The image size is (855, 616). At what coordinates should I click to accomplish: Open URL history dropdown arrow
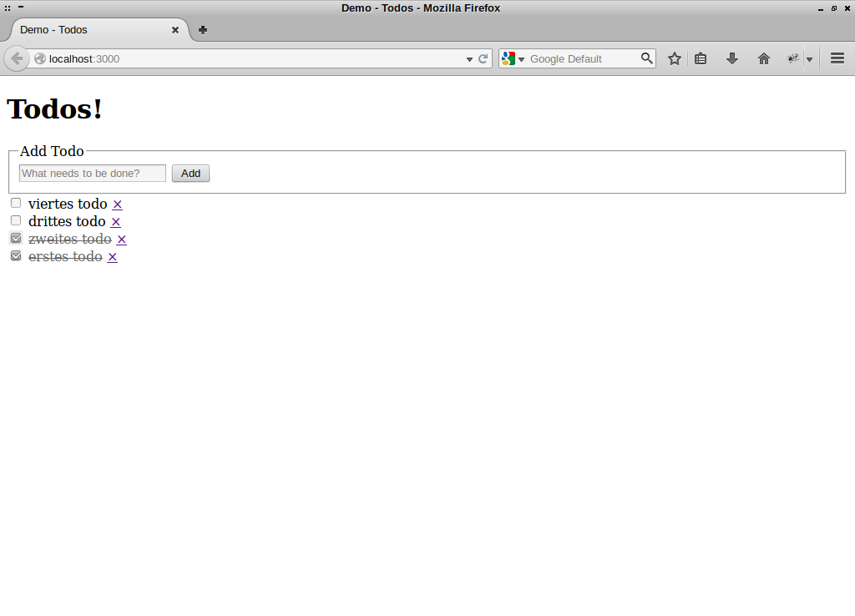point(469,59)
